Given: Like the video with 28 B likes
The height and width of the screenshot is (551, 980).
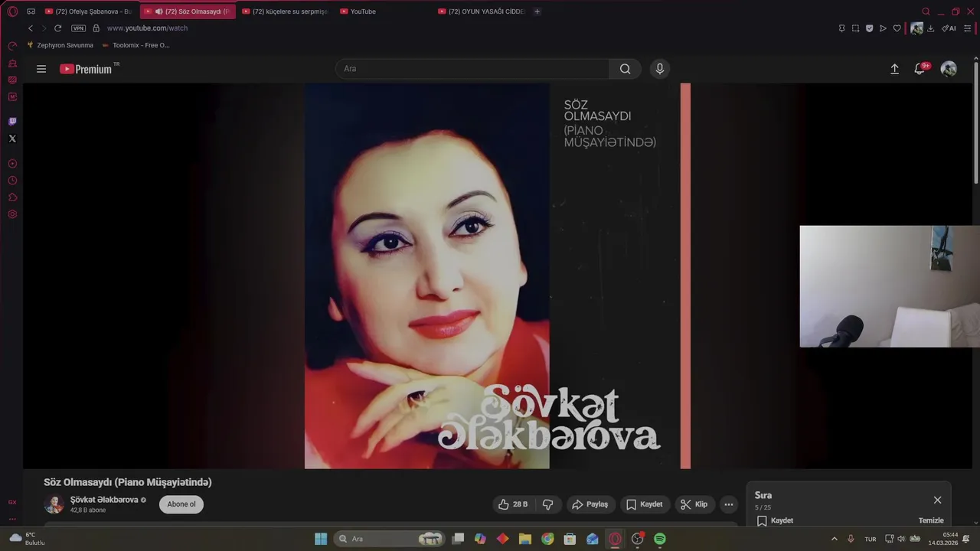Looking at the screenshot, I should 514,504.
